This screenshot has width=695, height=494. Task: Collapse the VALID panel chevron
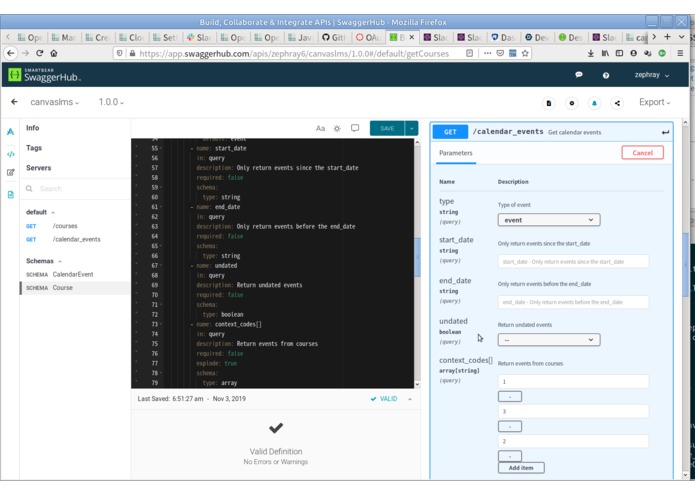point(410,399)
